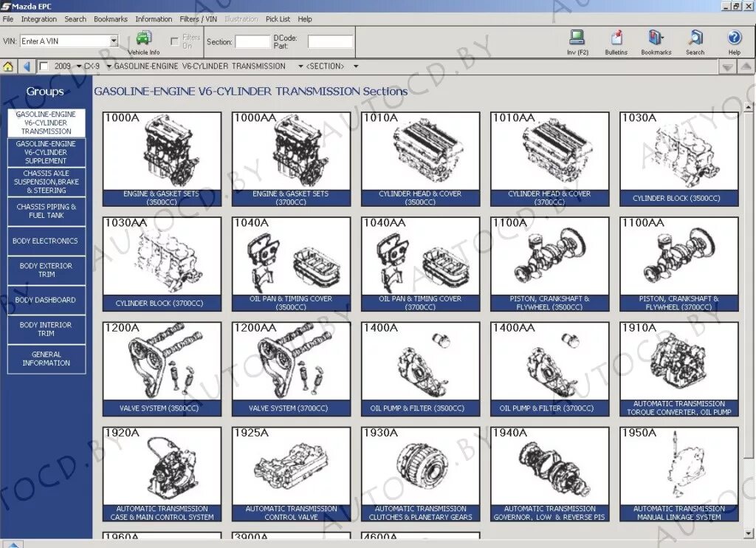Open section 1030AA Cylinder Block (3700CC)
Image resolution: width=756 pixels, height=548 pixels.
click(162, 264)
